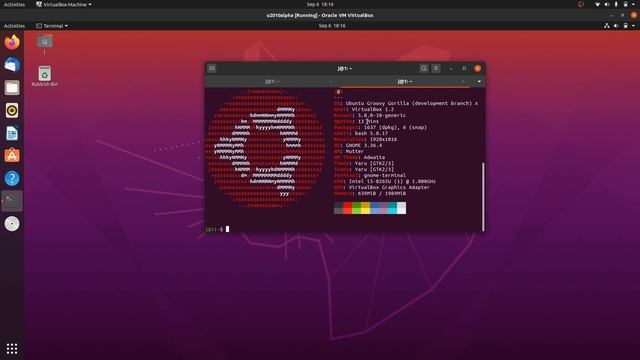The height and width of the screenshot is (360, 640).
Task: Open guest network status icon in top bar
Action: [607, 26]
